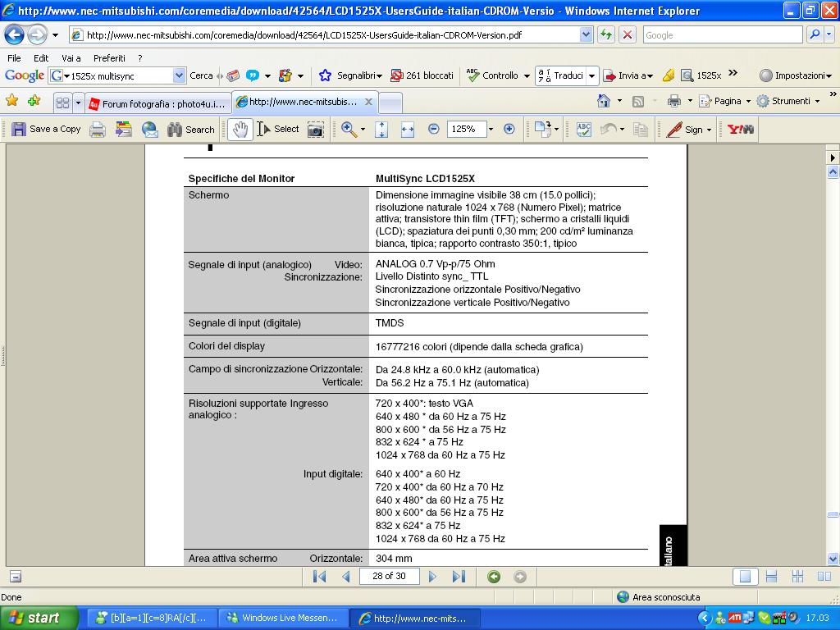Click the Google search magnifier button

tap(815, 34)
